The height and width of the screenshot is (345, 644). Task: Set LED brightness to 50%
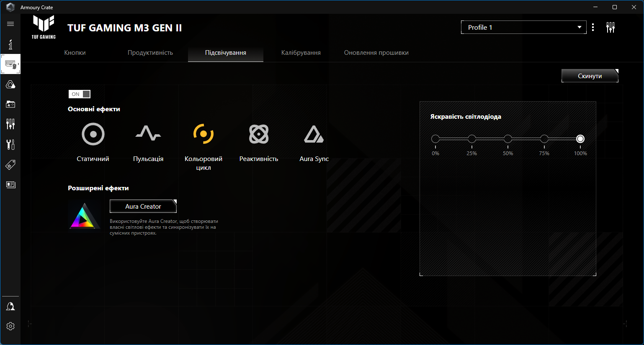[508, 139]
